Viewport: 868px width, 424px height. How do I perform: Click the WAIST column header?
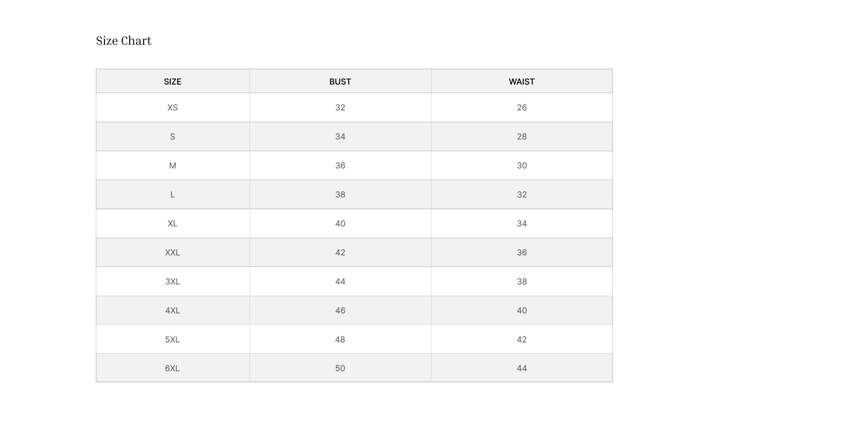coord(521,82)
